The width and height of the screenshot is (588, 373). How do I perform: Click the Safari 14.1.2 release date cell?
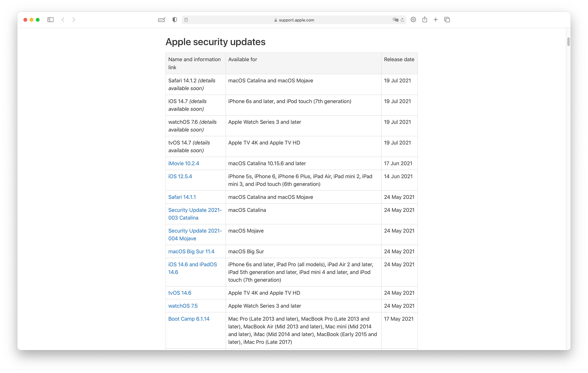[399, 84]
